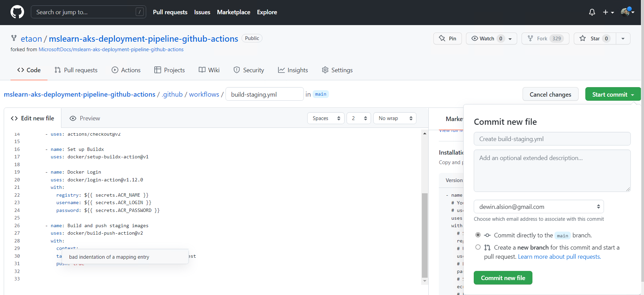Click line 27 docker/build-push-action@v2
The image size is (644, 295).
coord(97,233)
